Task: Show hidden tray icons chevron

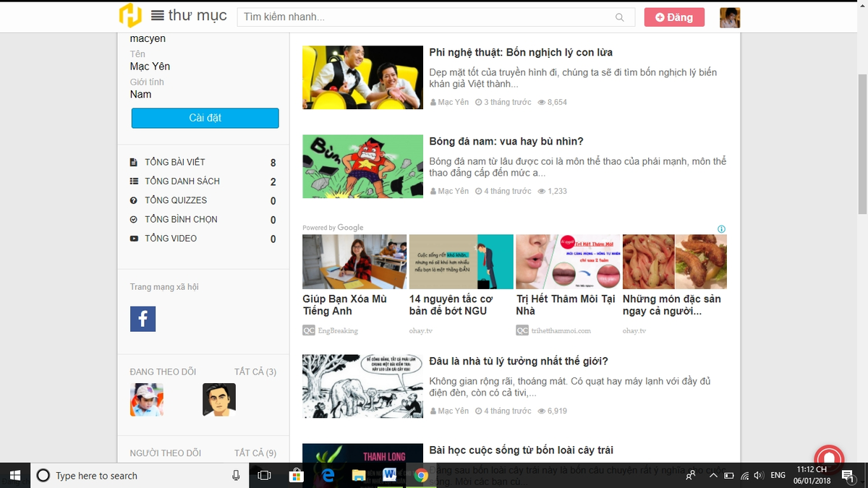Action: [713, 475]
